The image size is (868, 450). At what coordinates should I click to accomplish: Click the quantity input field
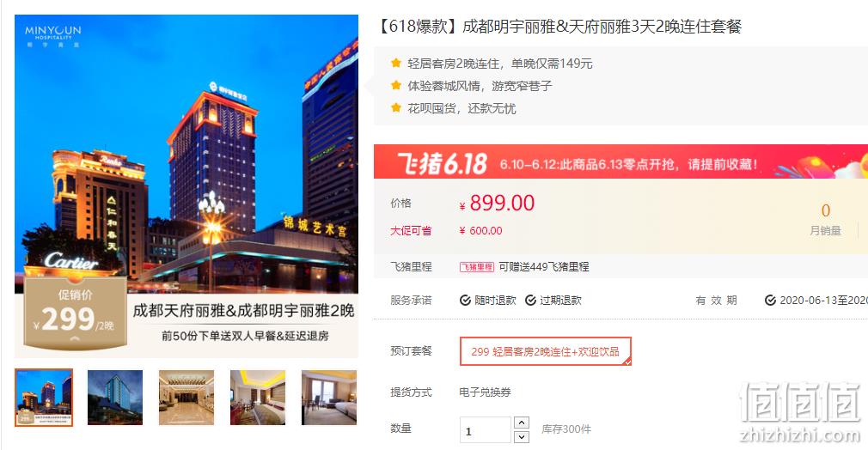(485, 430)
